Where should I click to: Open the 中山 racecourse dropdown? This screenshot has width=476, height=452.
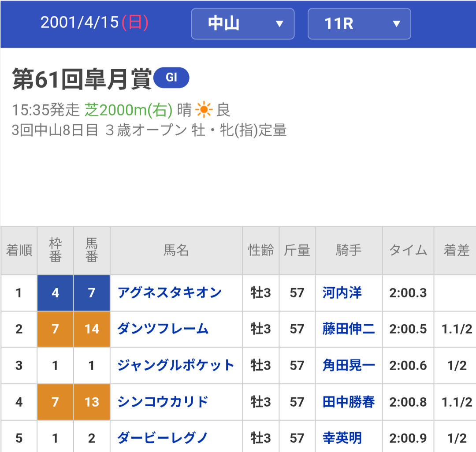242,24
